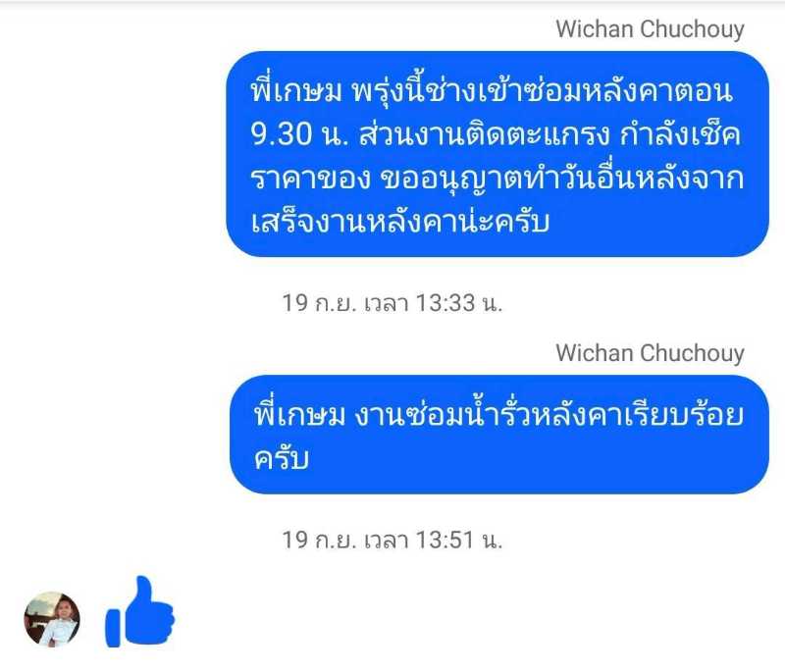Click the timestamp 19 ก.ย. เวลา 13:33 น.
The width and height of the screenshot is (785, 672).
pyautogui.click(x=392, y=303)
